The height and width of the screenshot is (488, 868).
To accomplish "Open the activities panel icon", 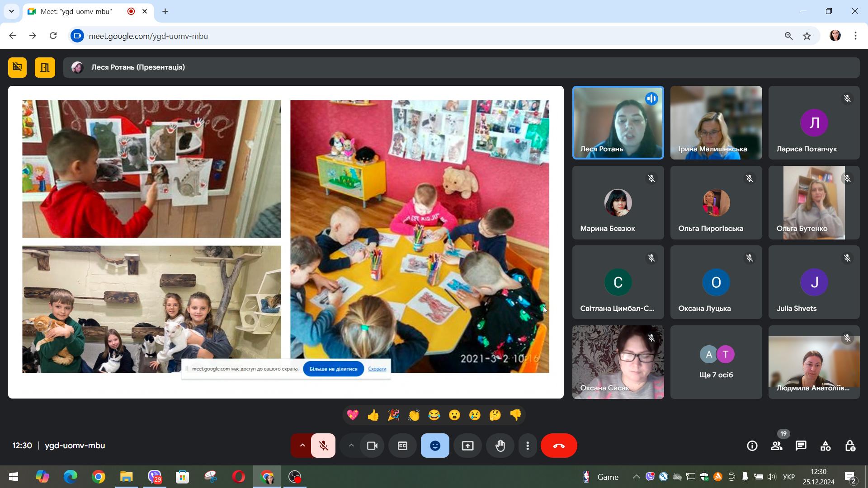I will [x=826, y=446].
